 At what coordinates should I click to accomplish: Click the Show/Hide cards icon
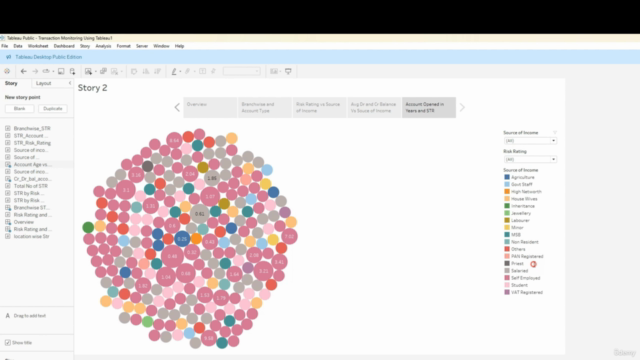coord(274,71)
